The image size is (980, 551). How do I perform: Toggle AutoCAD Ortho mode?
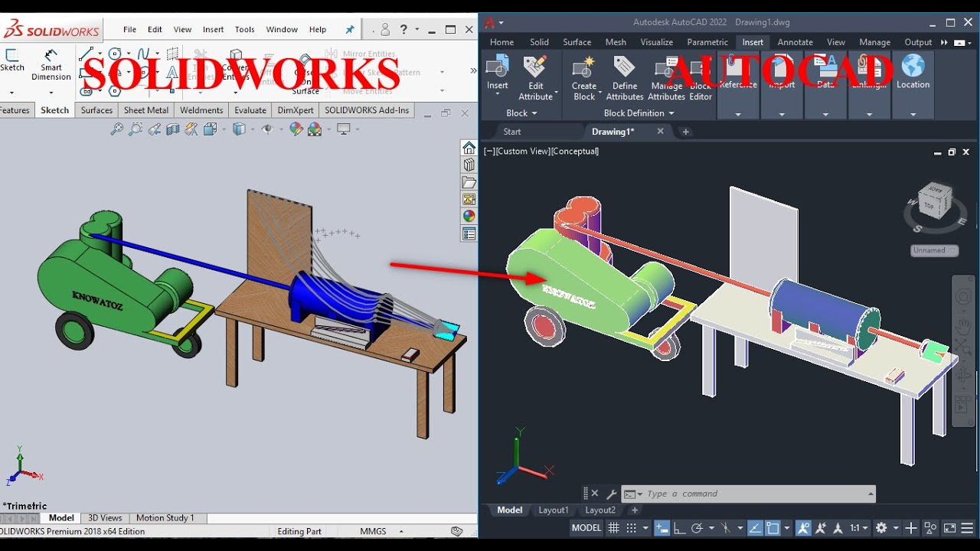coord(680,528)
